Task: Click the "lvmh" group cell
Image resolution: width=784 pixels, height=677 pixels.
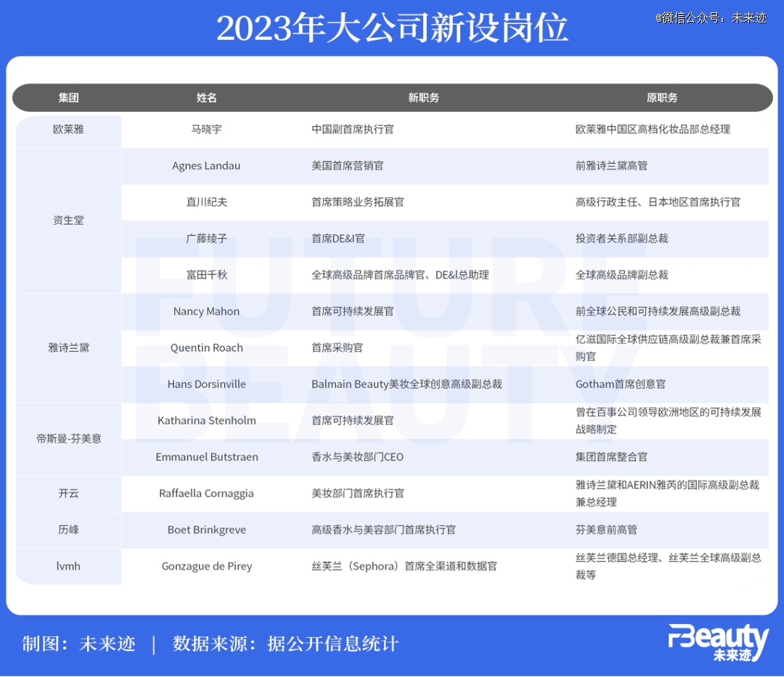Action: 68,566
